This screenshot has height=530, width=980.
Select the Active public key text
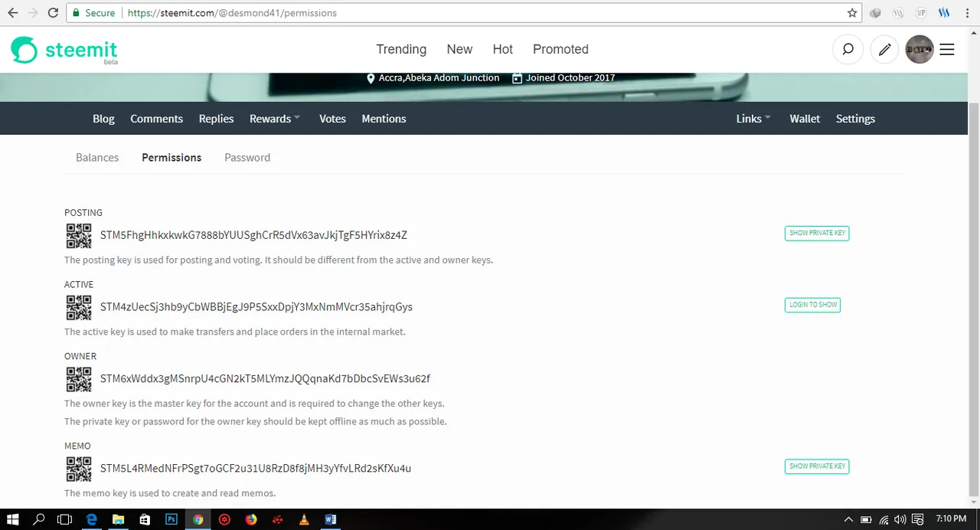pos(256,307)
